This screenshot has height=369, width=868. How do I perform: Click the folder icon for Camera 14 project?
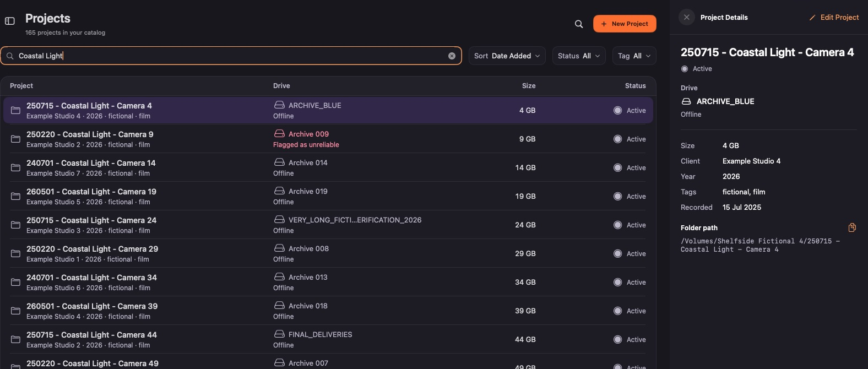pyautogui.click(x=16, y=168)
